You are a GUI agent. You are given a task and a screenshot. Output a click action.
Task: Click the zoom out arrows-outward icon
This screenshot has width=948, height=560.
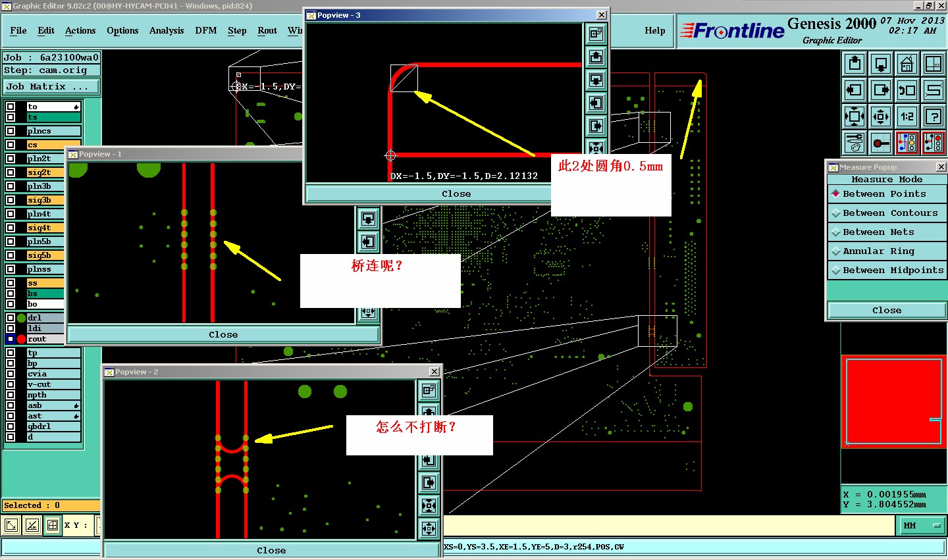point(881,116)
